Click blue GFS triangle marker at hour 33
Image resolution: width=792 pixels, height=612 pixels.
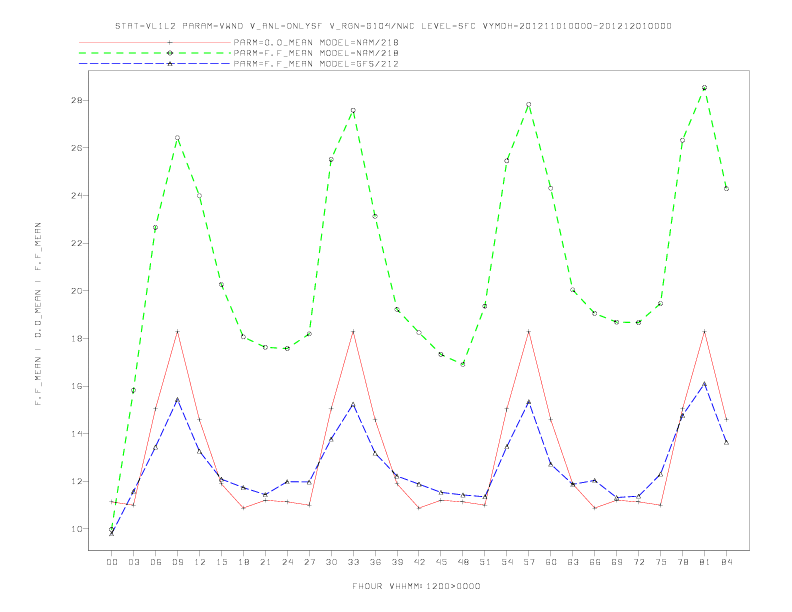[353, 404]
